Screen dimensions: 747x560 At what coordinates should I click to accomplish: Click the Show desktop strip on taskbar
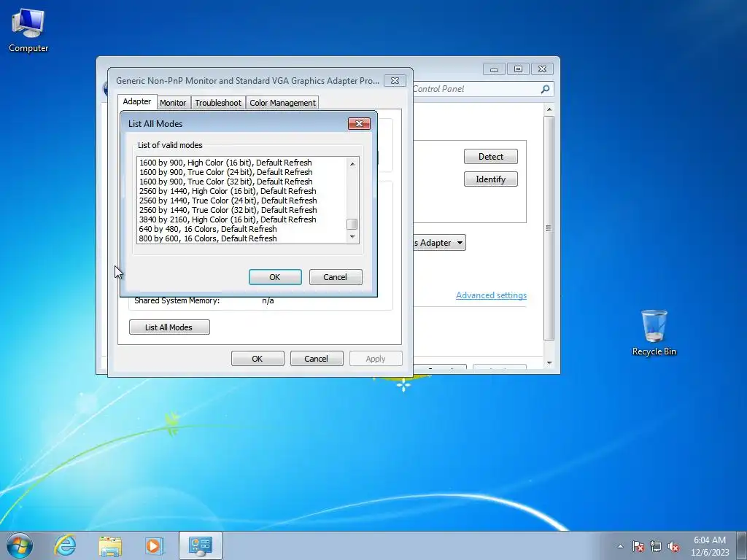point(741,545)
